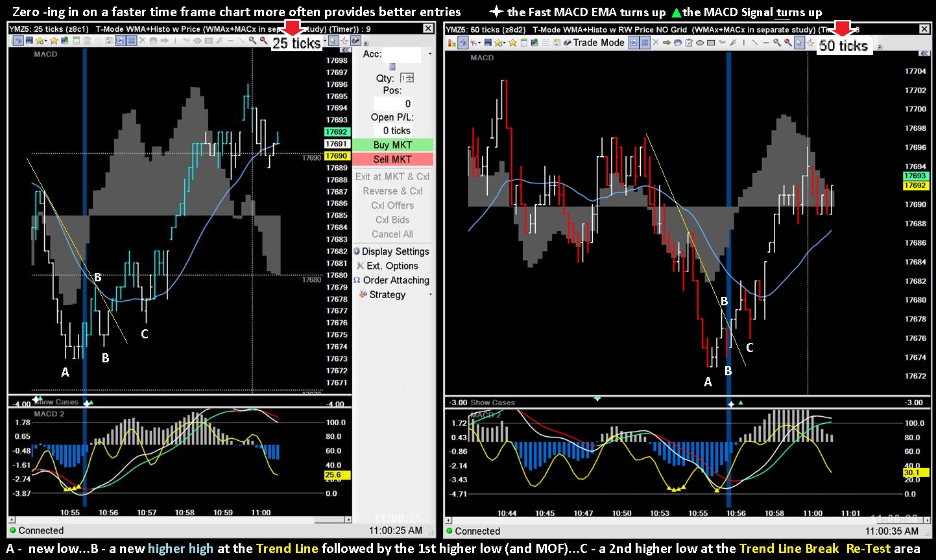Select the rectangle drawing tool in 25 ticks toolbar
The image size is (936, 560).
click(209, 40)
